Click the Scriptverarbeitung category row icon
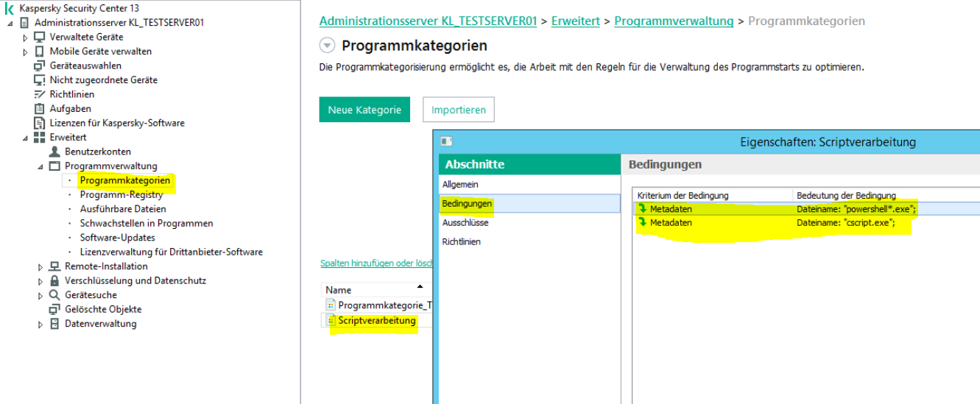Viewport: 980px width, 404px height. [x=331, y=321]
